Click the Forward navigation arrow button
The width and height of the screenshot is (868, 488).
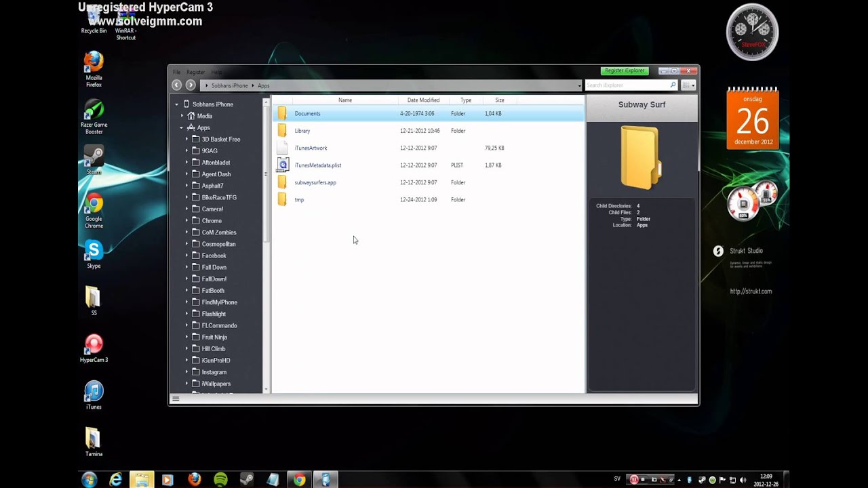[x=191, y=85]
